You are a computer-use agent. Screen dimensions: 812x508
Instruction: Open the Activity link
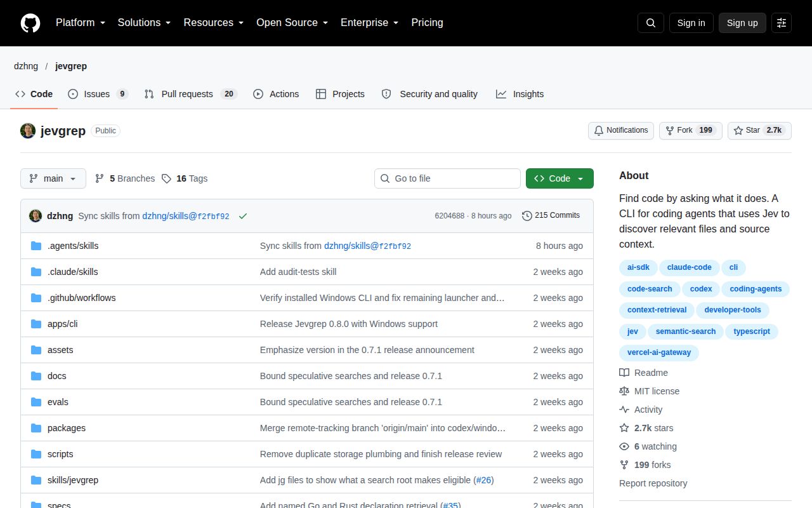[x=641, y=410]
